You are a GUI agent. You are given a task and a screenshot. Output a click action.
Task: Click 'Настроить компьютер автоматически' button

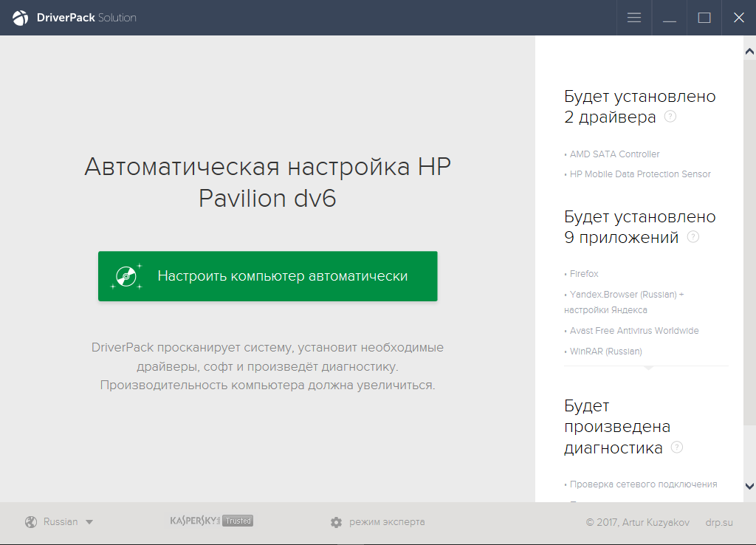click(x=267, y=276)
